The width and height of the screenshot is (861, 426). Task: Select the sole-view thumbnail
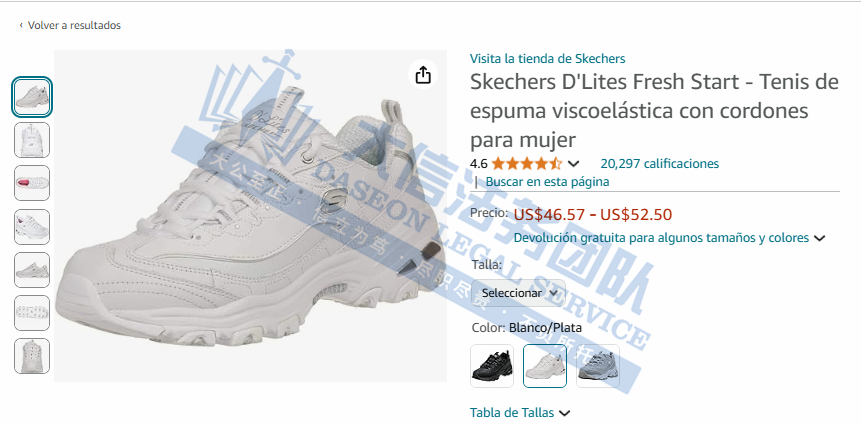coord(32,313)
